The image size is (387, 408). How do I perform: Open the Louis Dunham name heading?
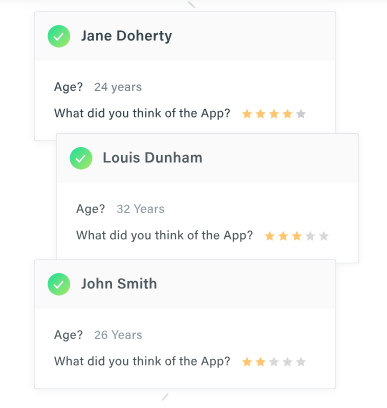153,158
